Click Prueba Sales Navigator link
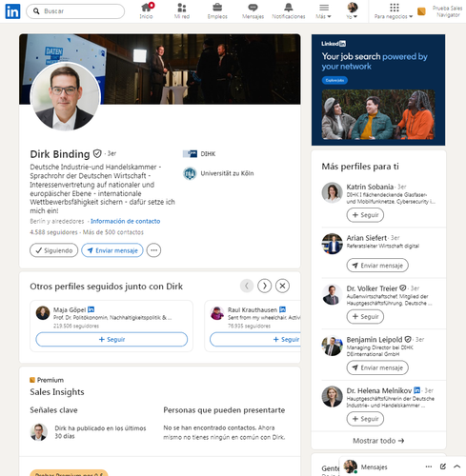The height and width of the screenshot is (476, 466). tap(447, 11)
